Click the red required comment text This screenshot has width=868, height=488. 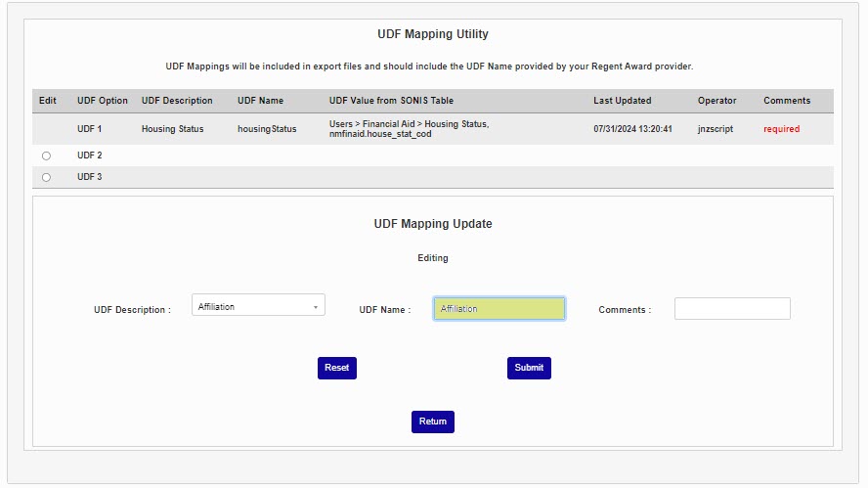pos(781,129)
